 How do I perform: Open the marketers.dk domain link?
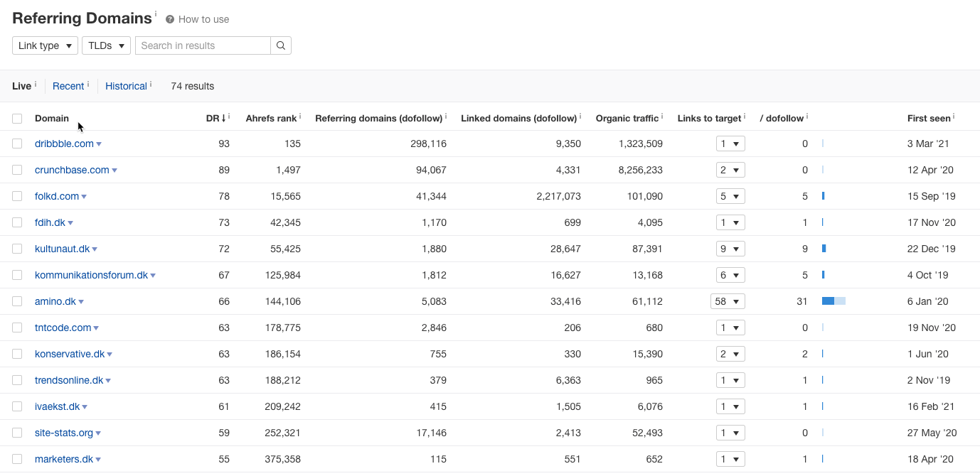click(x=64, y=459)
